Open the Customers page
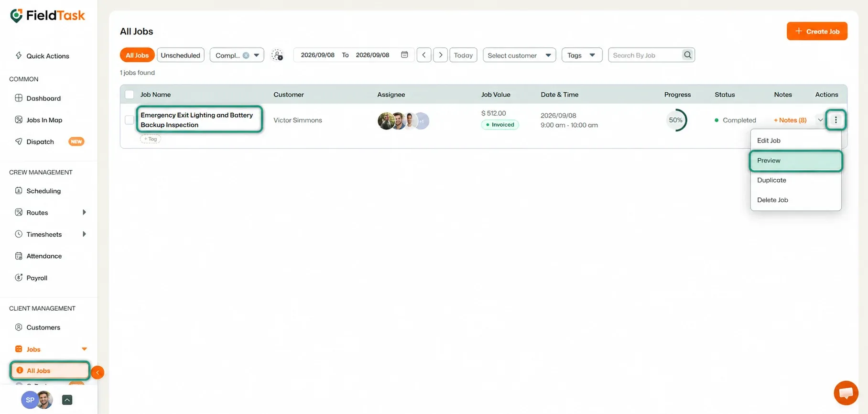868x414 pixels. tap(37, 327)
